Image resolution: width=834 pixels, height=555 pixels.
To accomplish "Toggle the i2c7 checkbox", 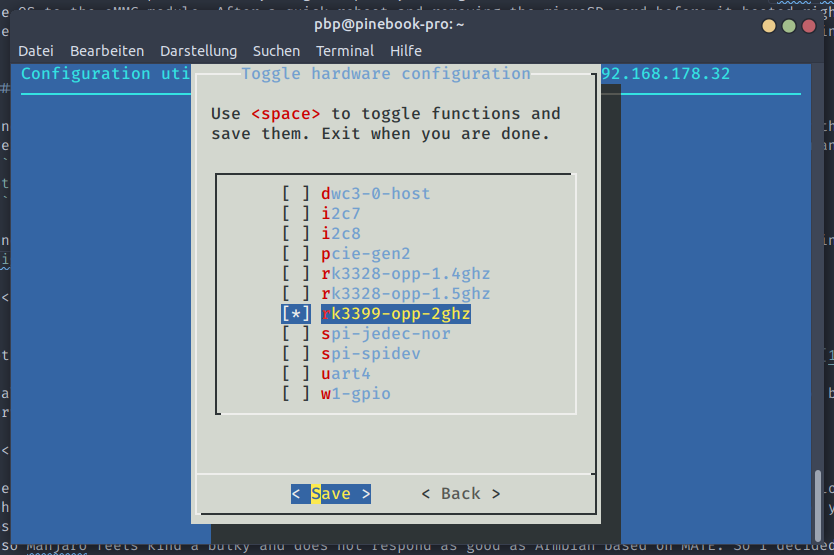I will [296, 213].
